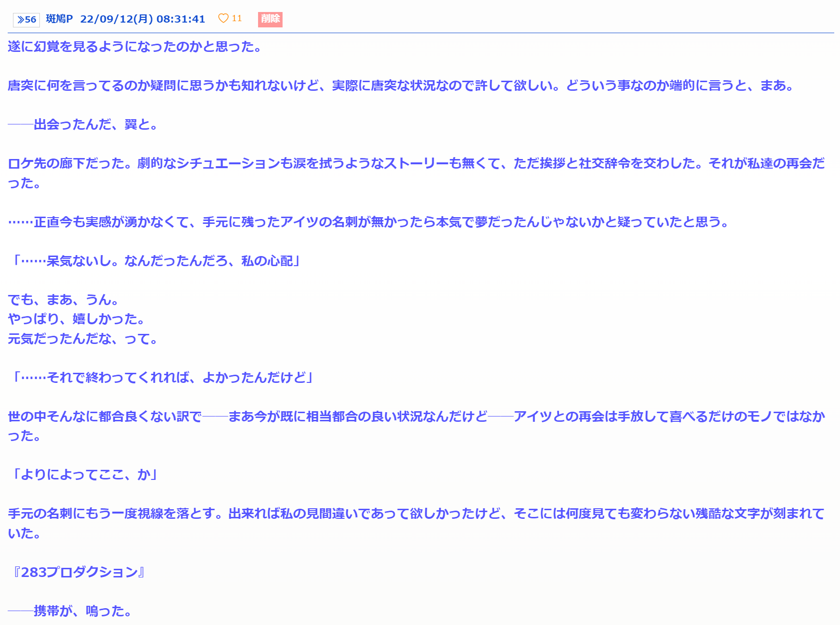Click final line ――携帯が、鳴った。

[x=70, y=611]
